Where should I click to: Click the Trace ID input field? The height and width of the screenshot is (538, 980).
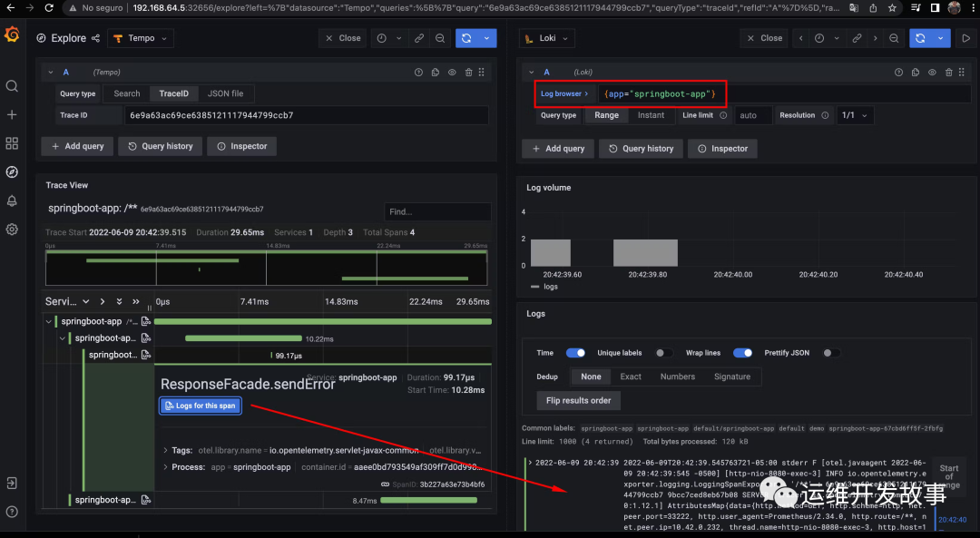(306, 115)
